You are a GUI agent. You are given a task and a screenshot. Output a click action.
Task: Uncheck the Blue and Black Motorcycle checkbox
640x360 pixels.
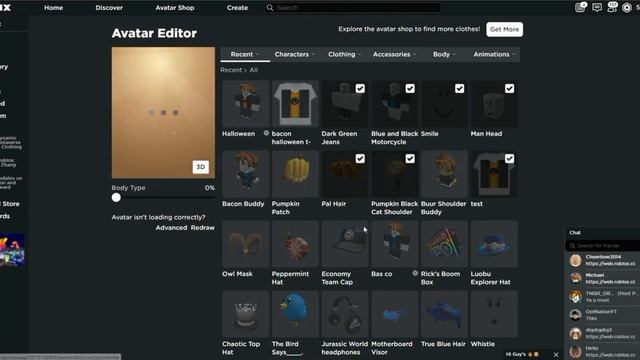click(410, 89)
